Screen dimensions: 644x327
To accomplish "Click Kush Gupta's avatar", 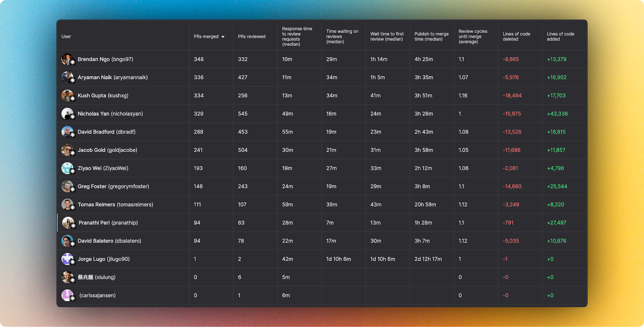I will coord(68,95).
